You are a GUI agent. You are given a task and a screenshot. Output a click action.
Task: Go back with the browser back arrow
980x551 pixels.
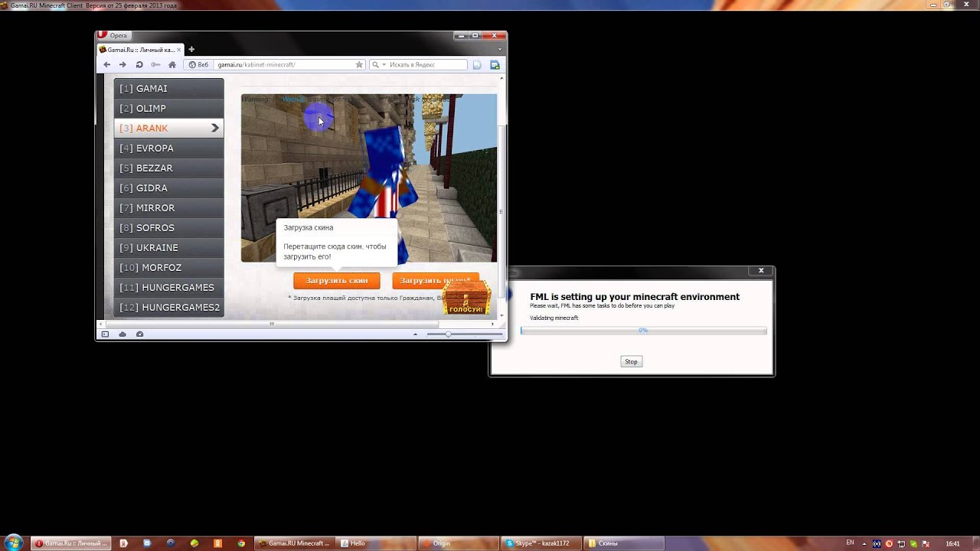coord(107,65)
